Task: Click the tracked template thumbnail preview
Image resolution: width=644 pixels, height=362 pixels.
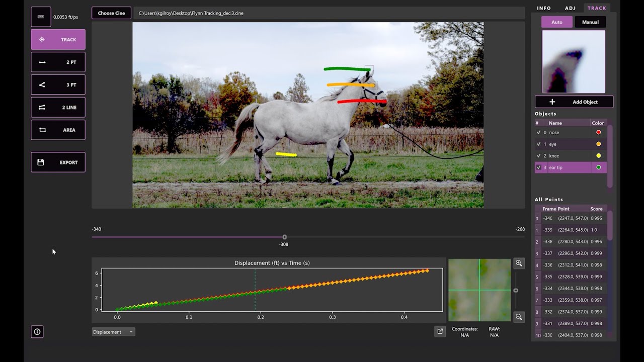Action: point(574,61)
